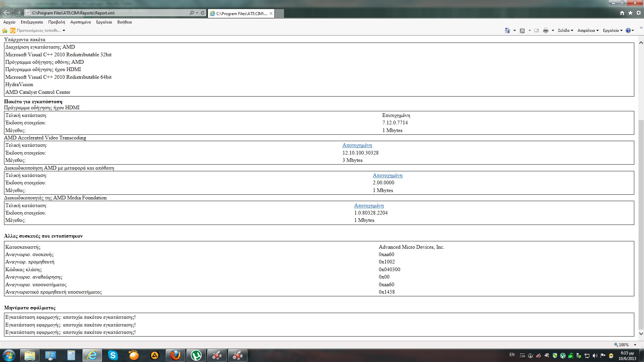
Task: Open Windows Explorer from the taskbar
Action: [30, 355]
